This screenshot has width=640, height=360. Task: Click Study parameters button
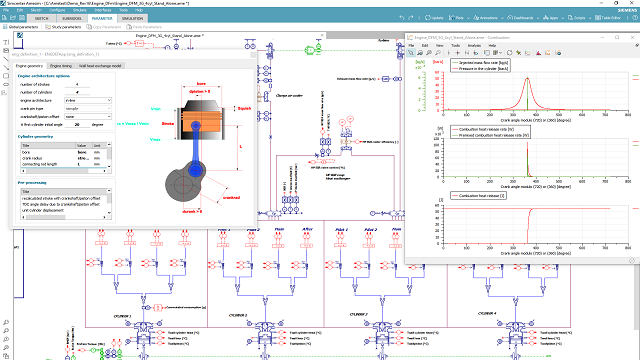pyautogui.click(x=63, y=27)
